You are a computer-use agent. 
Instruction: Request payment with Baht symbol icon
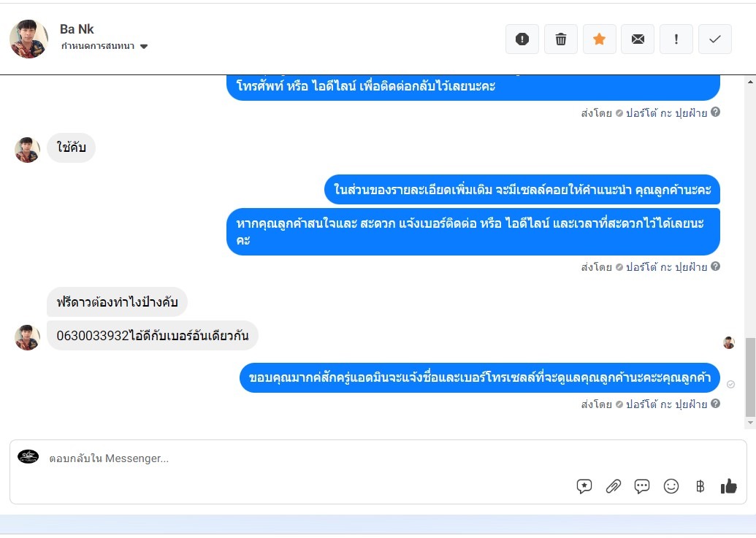pyautogui.click(x=700, y=486)
